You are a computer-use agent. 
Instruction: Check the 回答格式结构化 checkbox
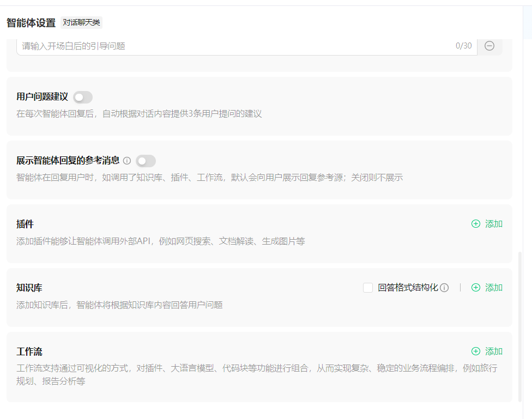pos(368,287)
